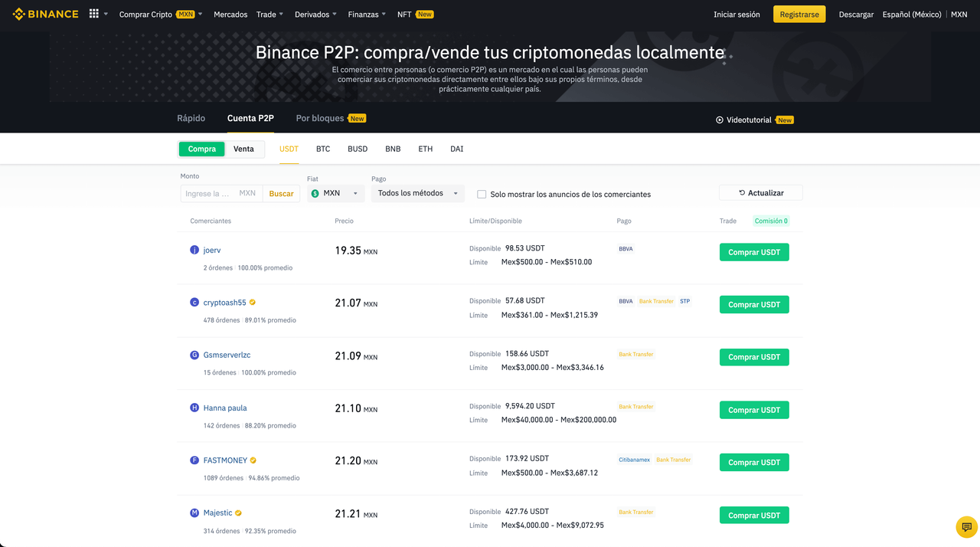Click Comprar USDT for FASTMONEY
The height and width of the screenshot is (547, 980).
point(754,462)
